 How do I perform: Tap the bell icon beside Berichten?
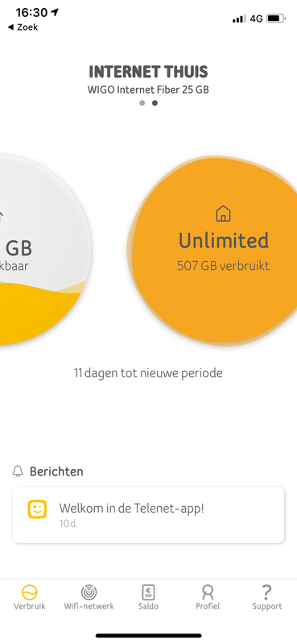(x=18, y=471)
